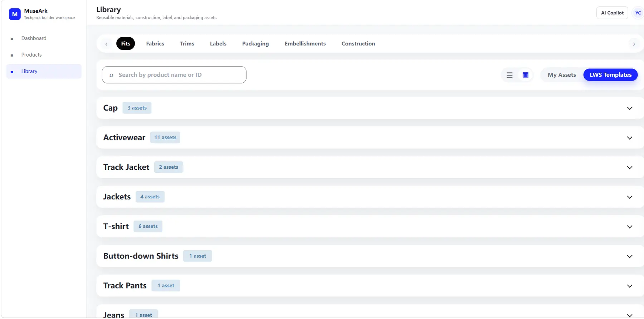Toggle to LWS Templates
644x319 pixels.
(610, 75)
